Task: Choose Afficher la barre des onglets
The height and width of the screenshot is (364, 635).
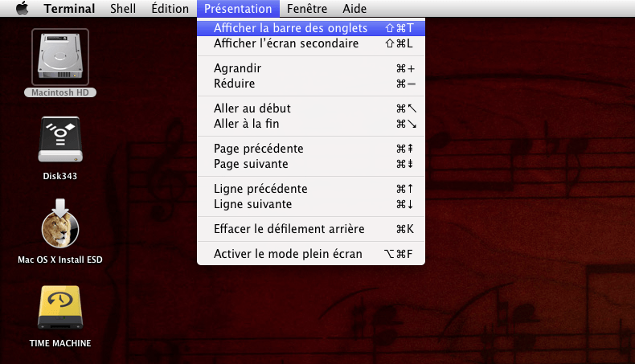Action: [x=311, y=28]
